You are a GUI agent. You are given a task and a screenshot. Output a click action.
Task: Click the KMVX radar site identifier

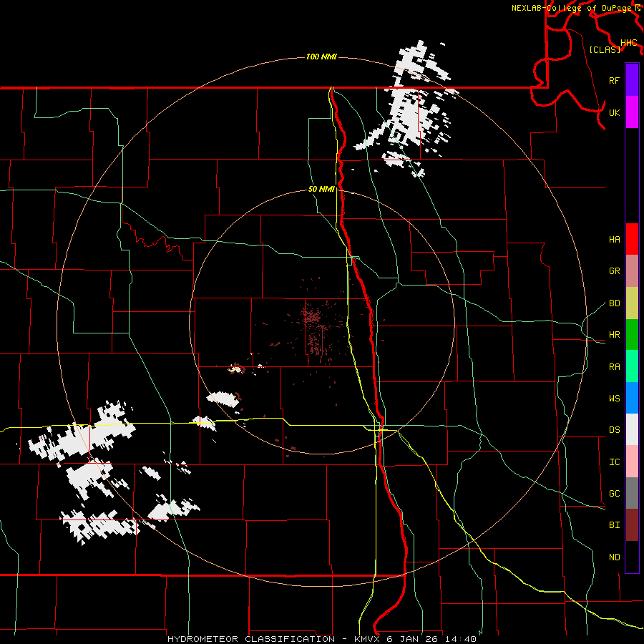click(368, 639)
